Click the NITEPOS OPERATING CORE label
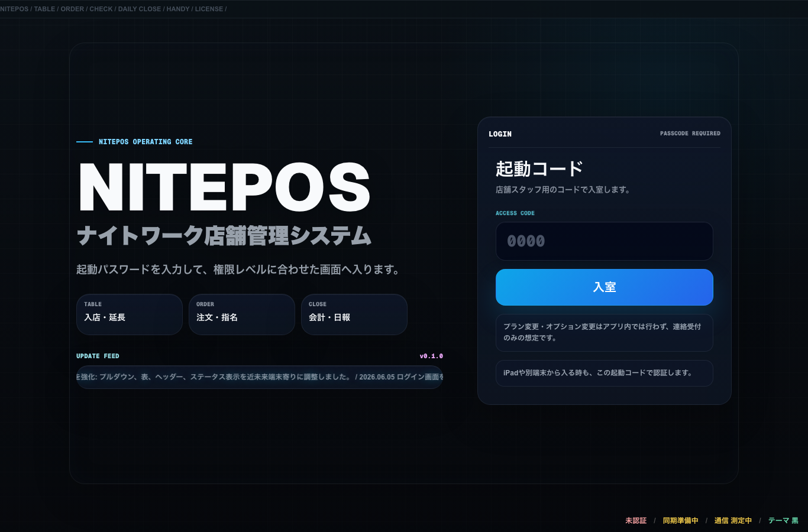The height and width of the screenshot is (532, 808). 146,142
